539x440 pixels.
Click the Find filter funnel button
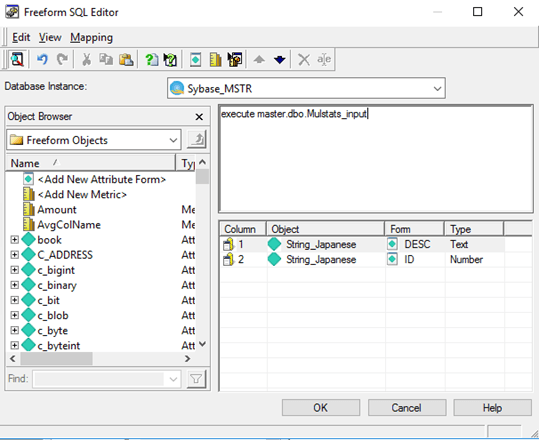click(197, 379)
